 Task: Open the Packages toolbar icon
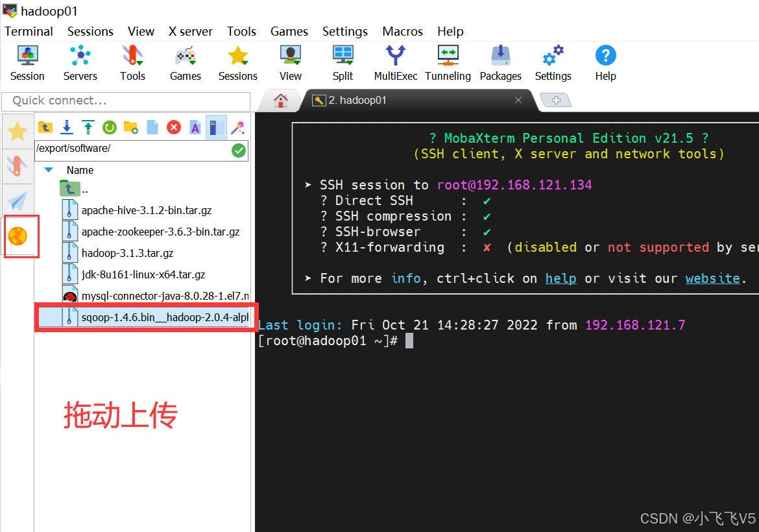pos(501,64)
